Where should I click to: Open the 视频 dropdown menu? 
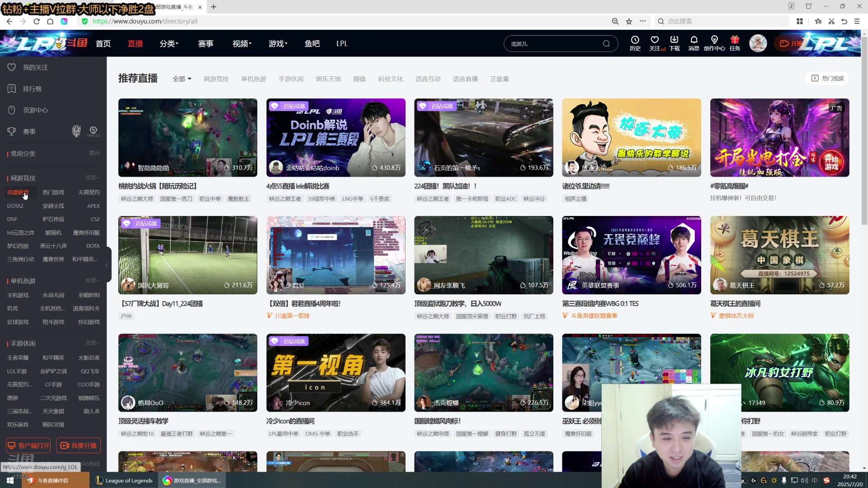242,44
